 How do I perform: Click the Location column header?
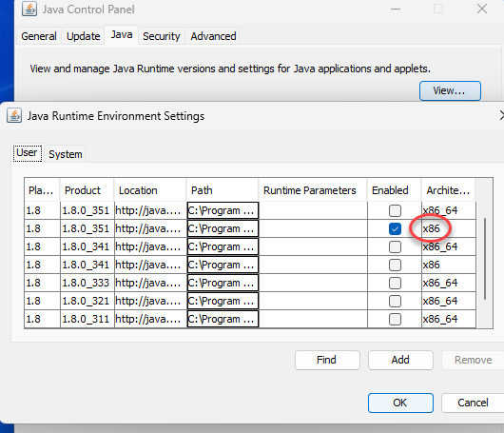(150, 190)
